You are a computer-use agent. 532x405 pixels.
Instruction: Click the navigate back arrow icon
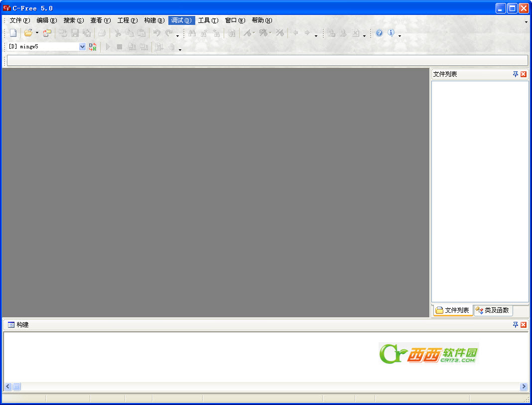pos(295,33)
